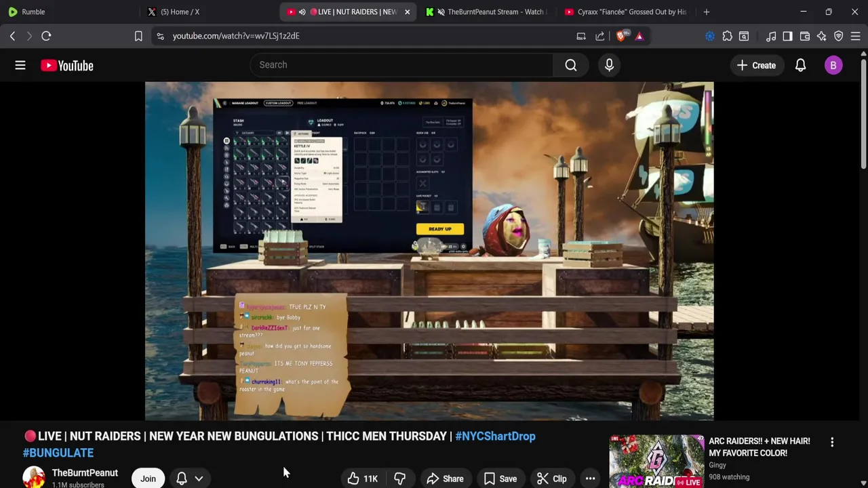Viewport: 868px width, 488px height.
Task: Focus the YouTube search box
Action: coord(401,64)
